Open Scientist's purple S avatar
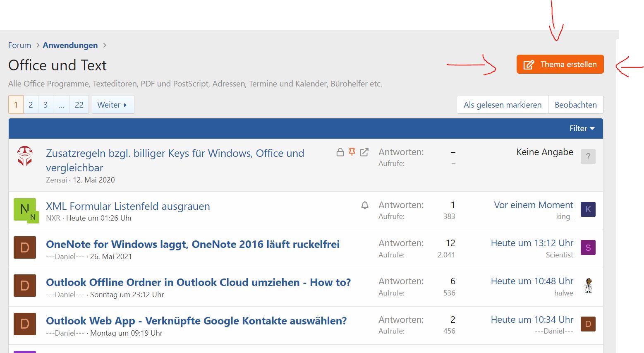Image resolution: width=644 pixels, height=353 pixels. (x=588, y=247)
